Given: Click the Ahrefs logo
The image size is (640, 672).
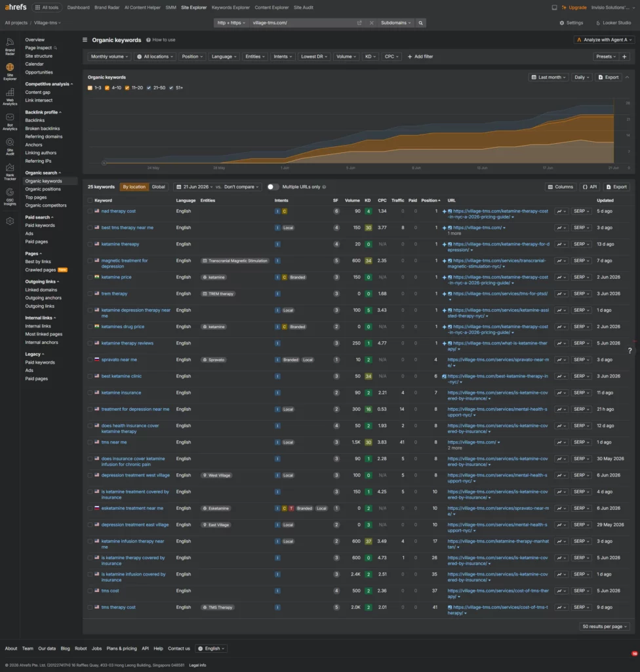Looking at the screenshot, I should click(x=16, y=7).
